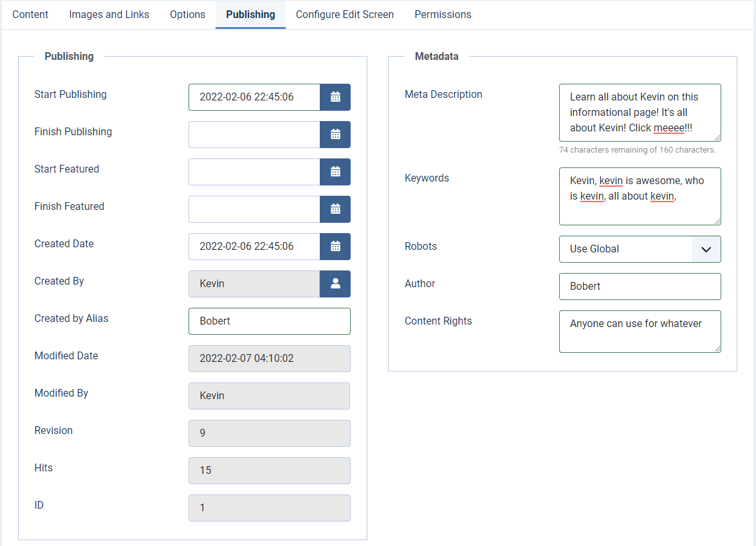
Task: Click the select user icon for Created By
Action: pos(335,284)
